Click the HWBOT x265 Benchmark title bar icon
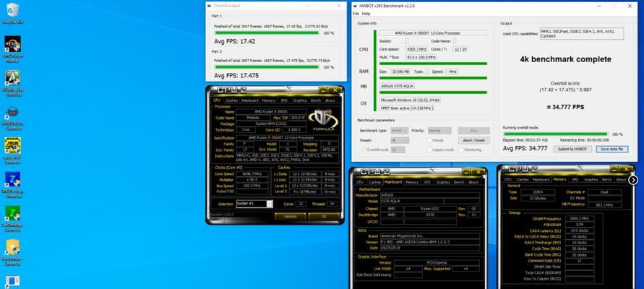This screenshot has height=289, width=644. coord(356,6)
